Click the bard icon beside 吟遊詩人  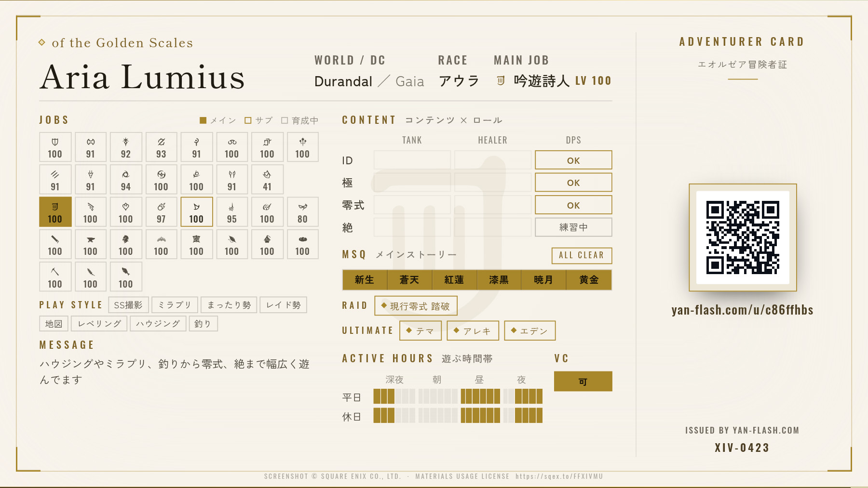[x=501, y=80]
